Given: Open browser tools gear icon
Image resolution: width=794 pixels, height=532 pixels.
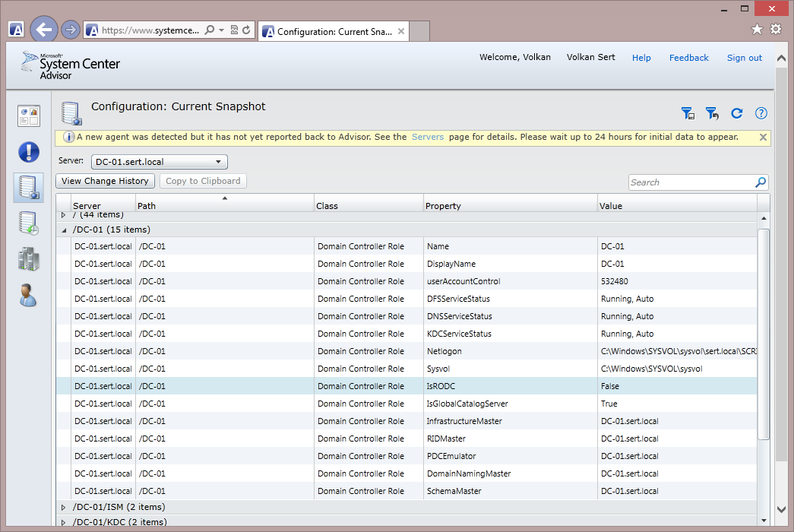Looking at the screenshot, I should pos(776,30).
